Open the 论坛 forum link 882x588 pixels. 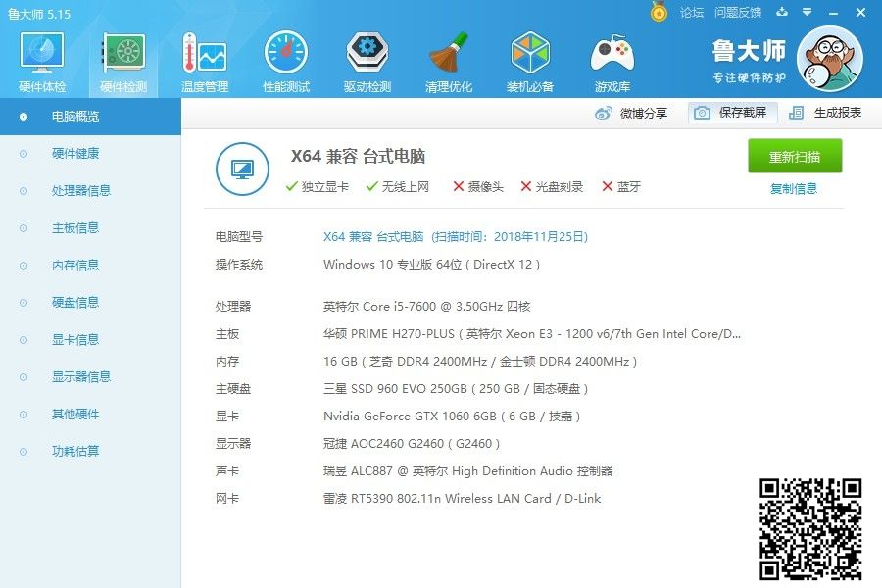pos(692,13)
